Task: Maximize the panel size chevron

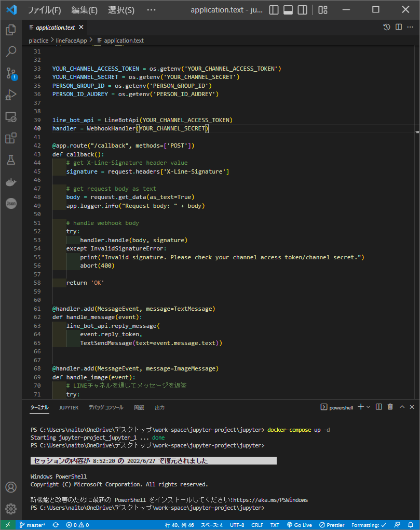Action: [402, 407]
